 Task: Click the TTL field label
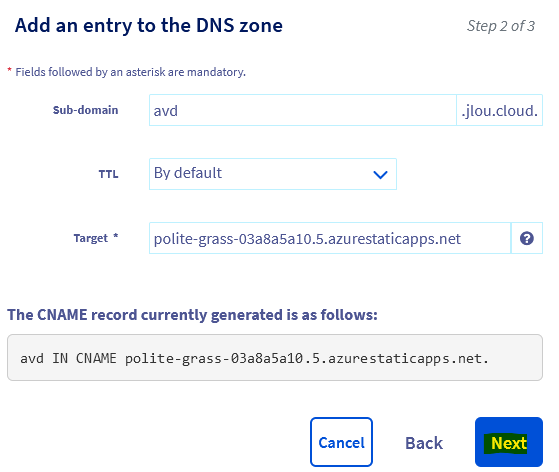108,174
